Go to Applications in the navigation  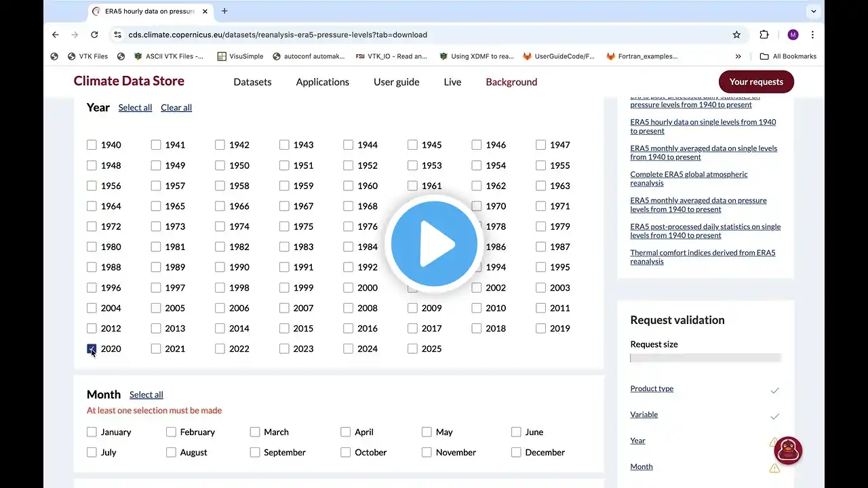[323, 82]
